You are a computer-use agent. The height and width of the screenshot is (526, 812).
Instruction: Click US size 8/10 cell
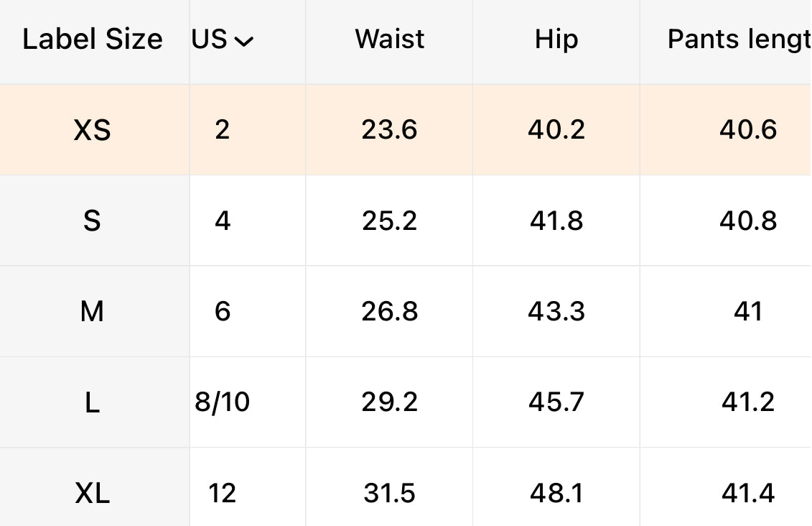(x=223, y=402)
